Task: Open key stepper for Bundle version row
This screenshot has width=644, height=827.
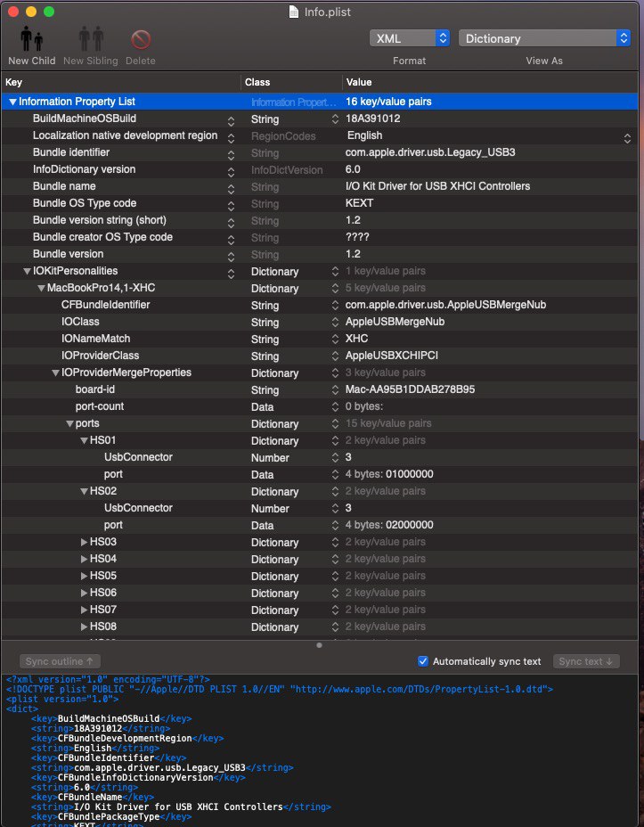Action: click(231, 257)
